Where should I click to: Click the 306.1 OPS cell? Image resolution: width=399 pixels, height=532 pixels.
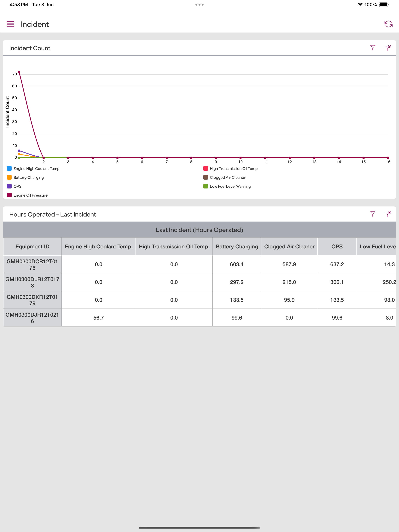coord(337,282)
